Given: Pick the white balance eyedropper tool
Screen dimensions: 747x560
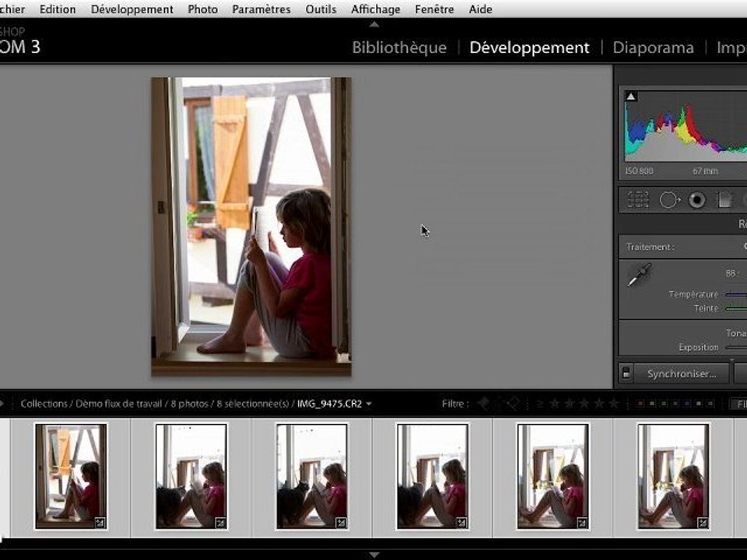Looking at the screenshot, I should [640, 275].
